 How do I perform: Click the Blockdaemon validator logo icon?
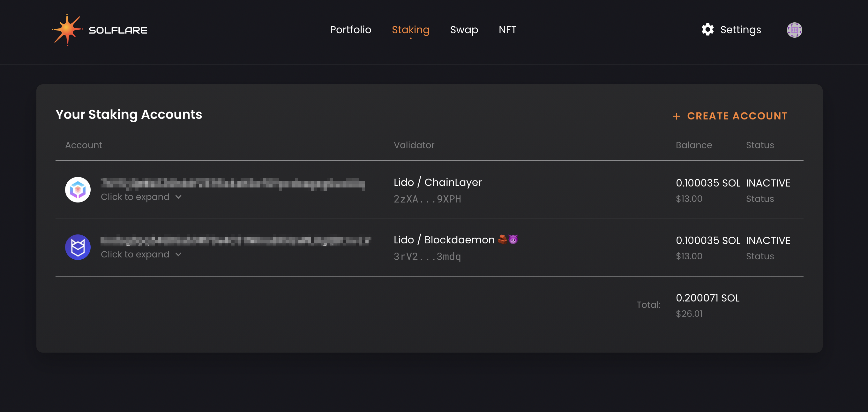click(78, 247)
